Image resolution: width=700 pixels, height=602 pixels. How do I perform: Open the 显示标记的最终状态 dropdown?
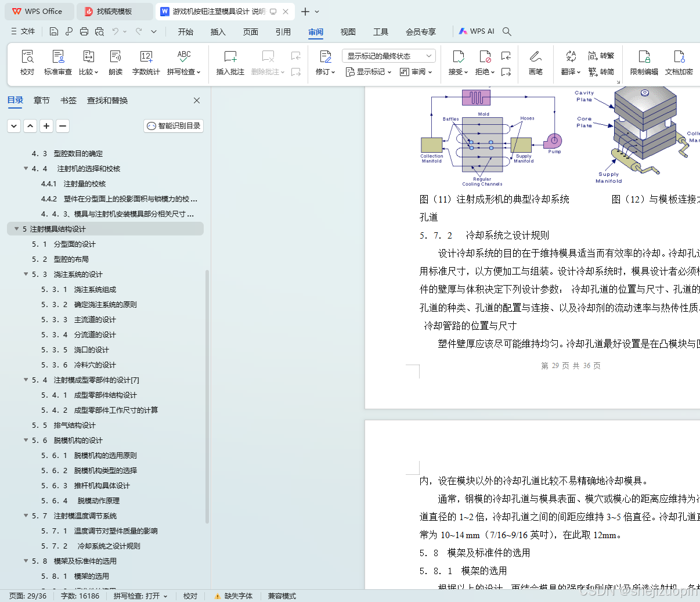389,56
